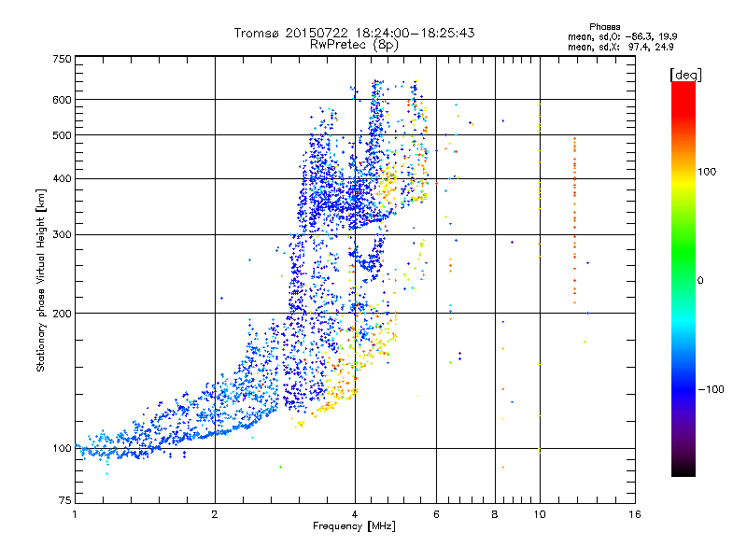Viewport: 747px width, 560px height.
Task: Click the x-axis label 'Frequency [MHz]'
Action: pos(354,526)
